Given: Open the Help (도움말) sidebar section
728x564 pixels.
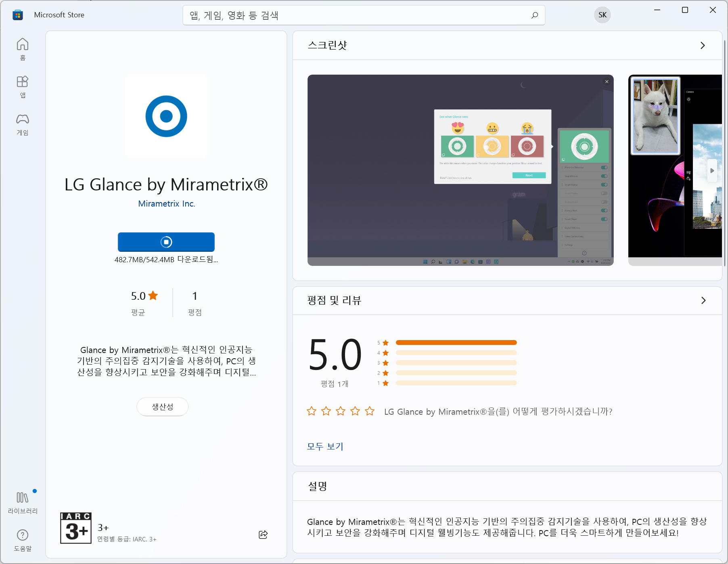Looking at the screenshot, I should [23, 540].
